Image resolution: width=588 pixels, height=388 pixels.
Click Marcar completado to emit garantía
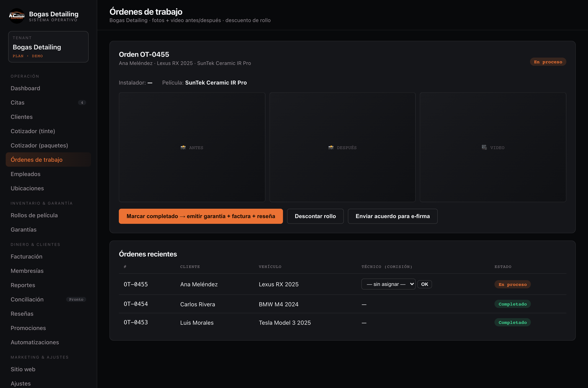click(201, 216)
